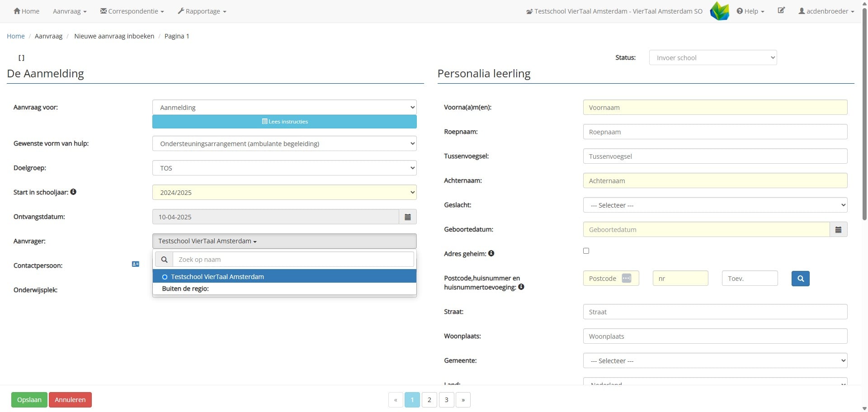
Task: Click the Achternaam input field
Action: (x=715, y=180)
